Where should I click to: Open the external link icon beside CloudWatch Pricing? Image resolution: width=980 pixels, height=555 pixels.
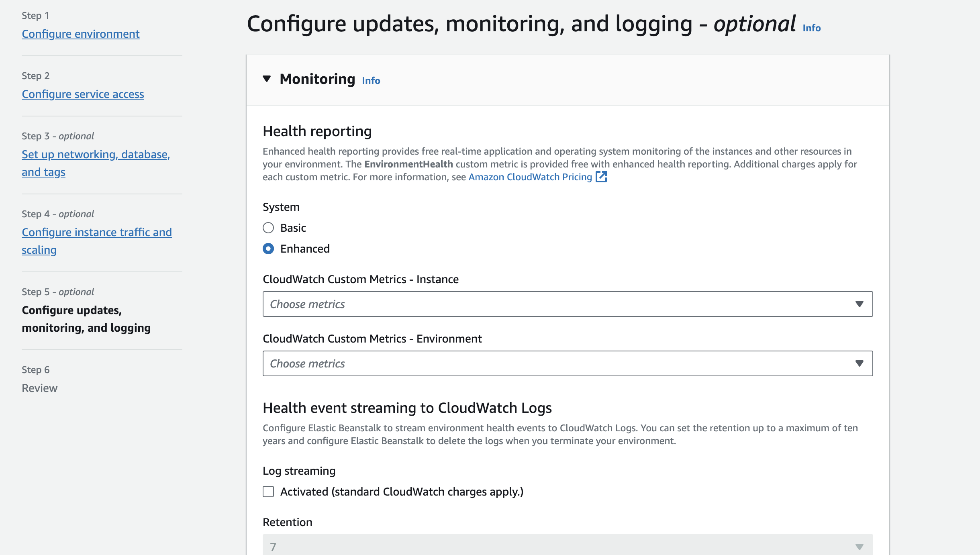point(601,177)
